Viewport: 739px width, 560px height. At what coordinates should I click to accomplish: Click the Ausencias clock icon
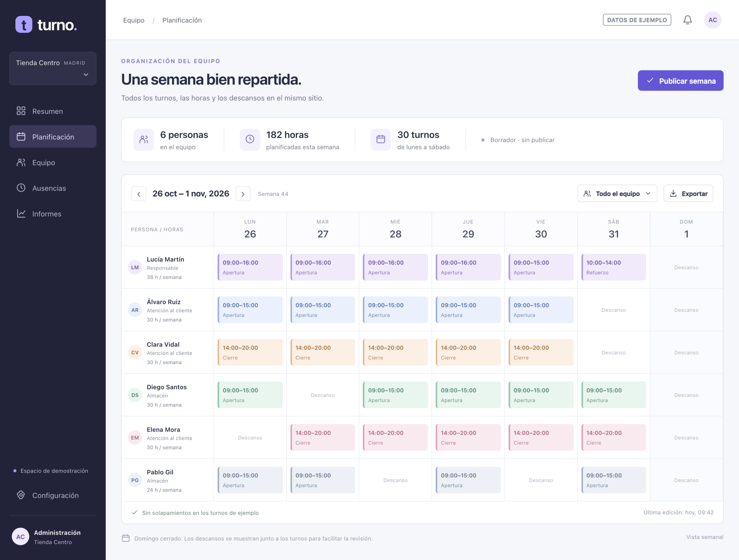point(21,188)
